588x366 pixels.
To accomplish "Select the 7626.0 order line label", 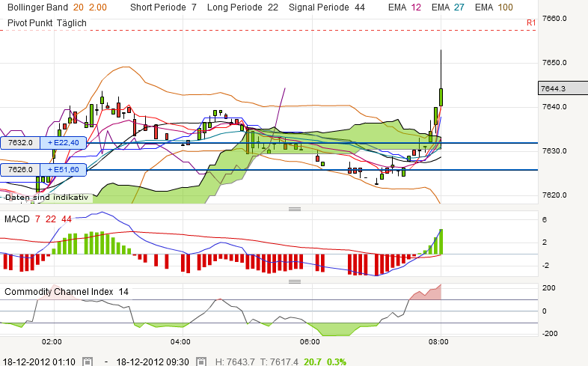I will tap(20, 170).
